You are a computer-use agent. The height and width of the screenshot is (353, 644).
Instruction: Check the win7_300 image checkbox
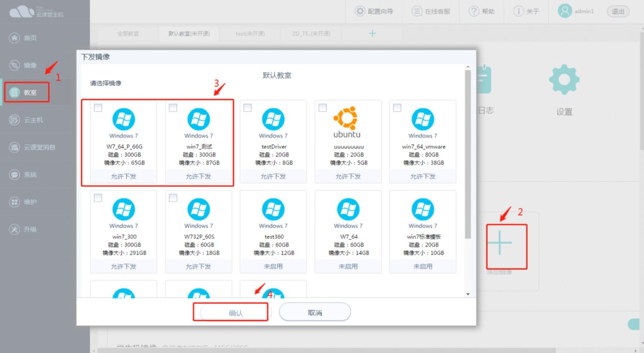click(x=98, y=198)
